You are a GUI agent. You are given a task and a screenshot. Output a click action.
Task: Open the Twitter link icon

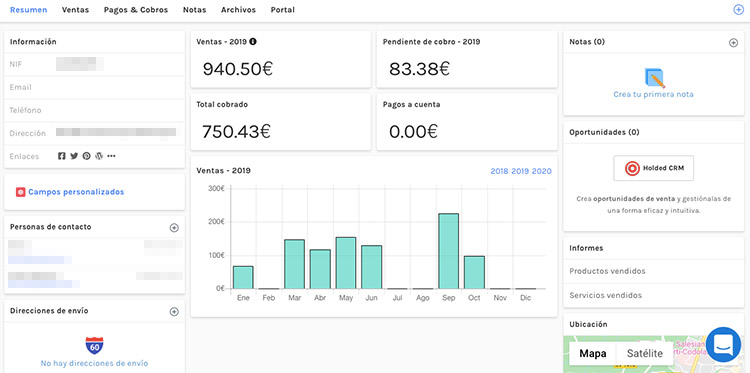click(x=74, y=156)
